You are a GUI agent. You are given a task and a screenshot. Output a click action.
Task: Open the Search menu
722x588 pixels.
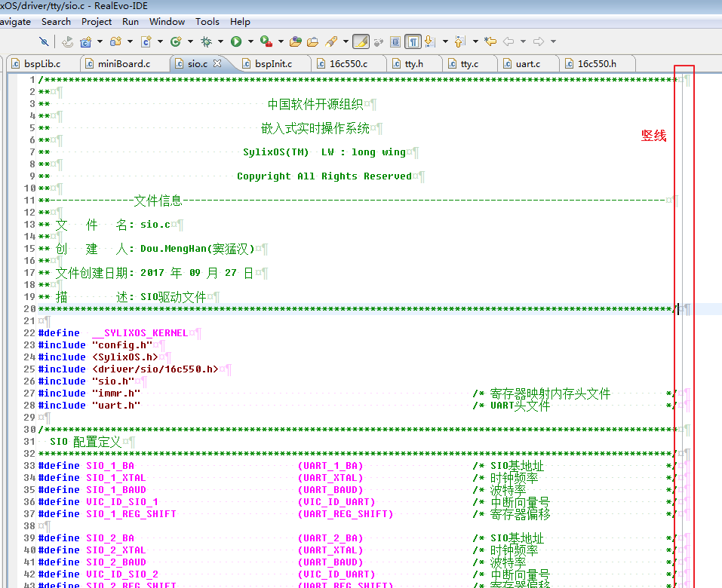point(56,22)
